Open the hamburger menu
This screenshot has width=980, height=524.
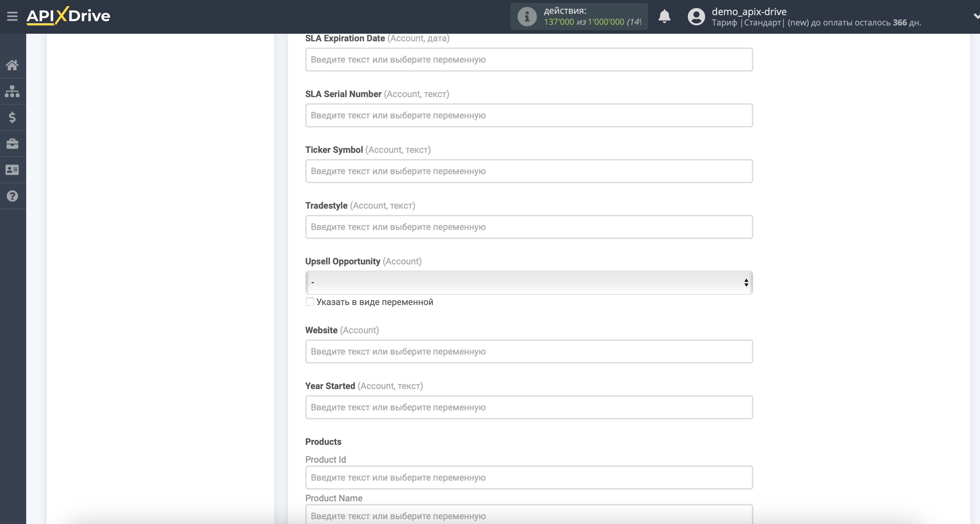point(12,16)
